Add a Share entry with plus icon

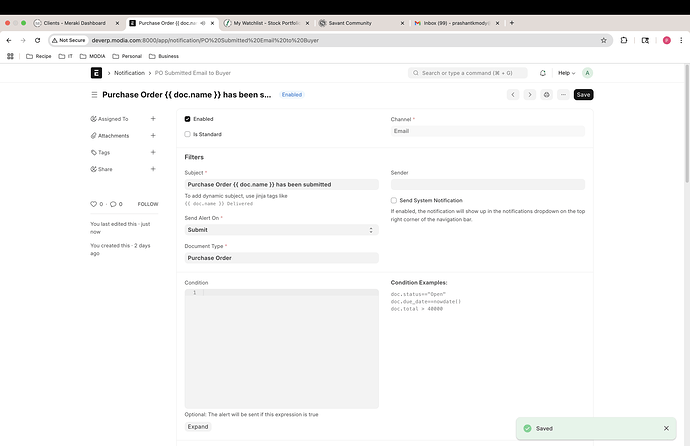click(x=153, y=169)
